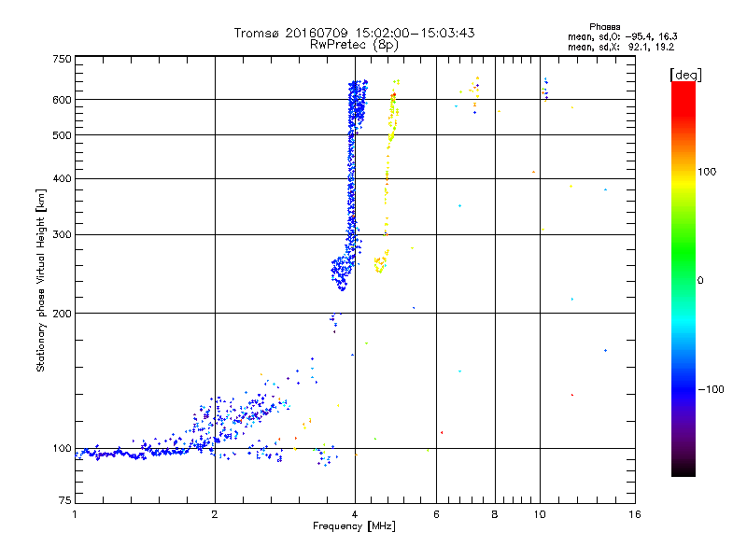Screen dimensions: 747x560
Task: Click the 'Phases' header text
Action: pos(604,27)
